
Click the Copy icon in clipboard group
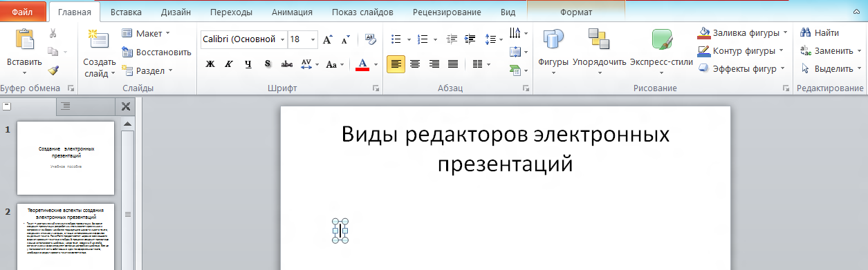pos(53,51)
